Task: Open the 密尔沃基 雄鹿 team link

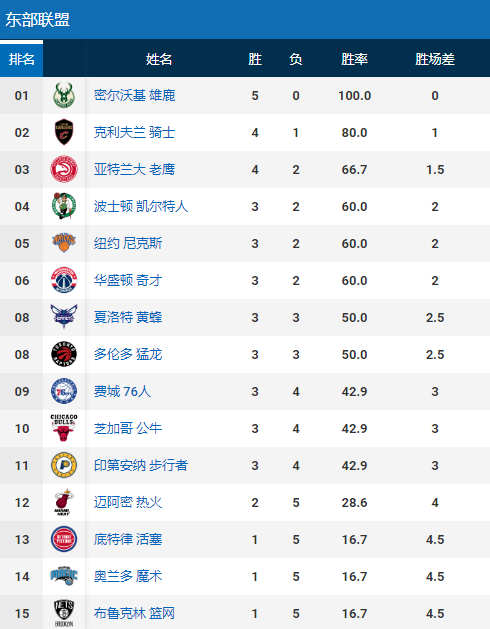Action: point(134,95)
